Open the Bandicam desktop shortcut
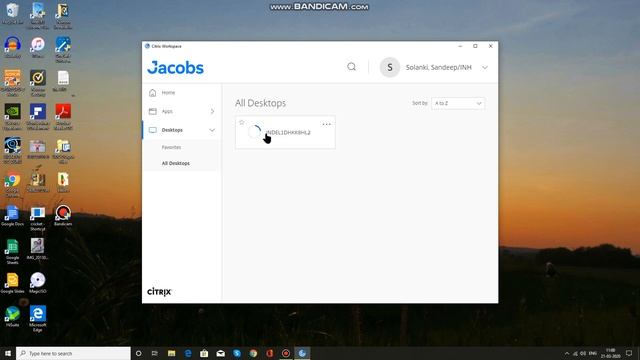Screen dimensions: 640x360 [x=63, y=216]
